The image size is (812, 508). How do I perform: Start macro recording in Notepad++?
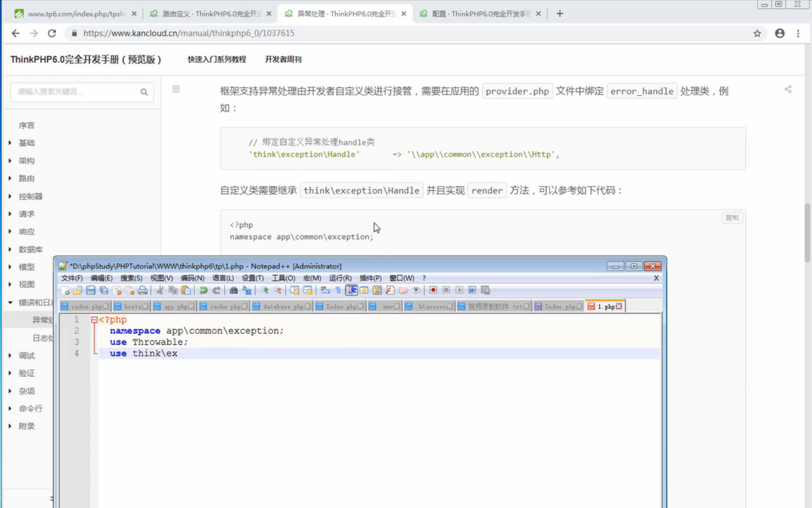coord(433,290)
